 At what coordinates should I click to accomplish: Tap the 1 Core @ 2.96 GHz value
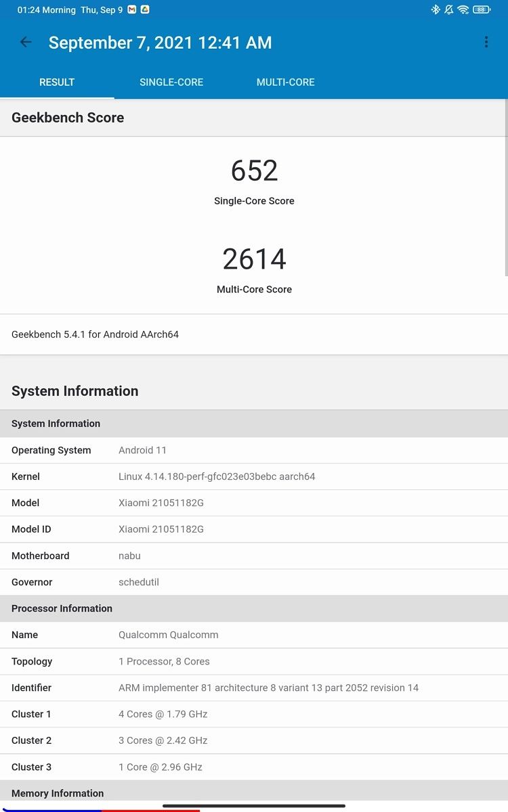161,767
